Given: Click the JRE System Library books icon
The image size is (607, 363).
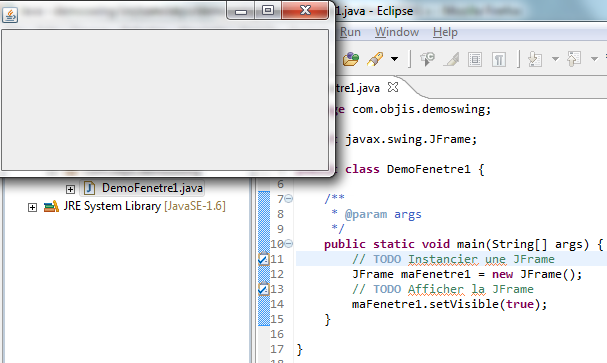Looking at the screenshot, I should click(x=51, y=207).
